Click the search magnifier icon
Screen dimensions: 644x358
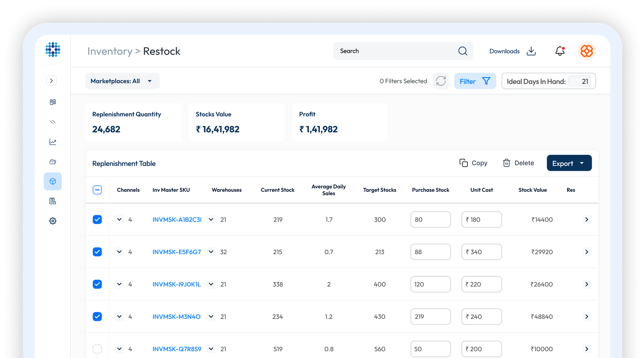click(462, 51)
